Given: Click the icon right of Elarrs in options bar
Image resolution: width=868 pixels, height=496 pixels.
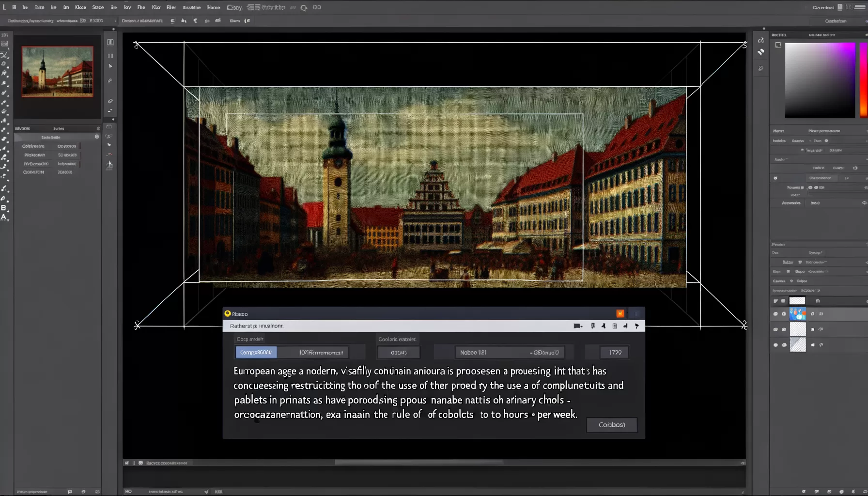Looking at the screenshot, I should coord(247,21).
